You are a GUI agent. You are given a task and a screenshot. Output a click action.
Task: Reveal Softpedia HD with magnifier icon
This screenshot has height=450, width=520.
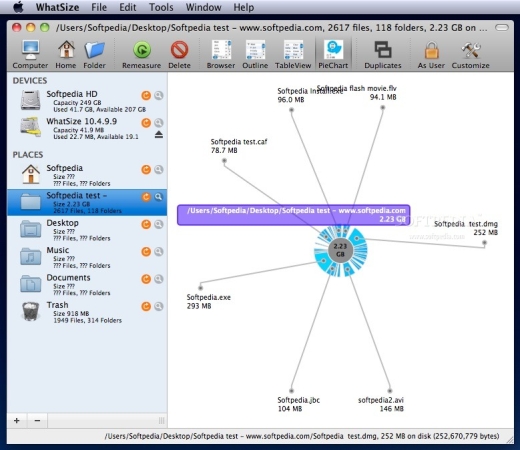tap(159, 95)
